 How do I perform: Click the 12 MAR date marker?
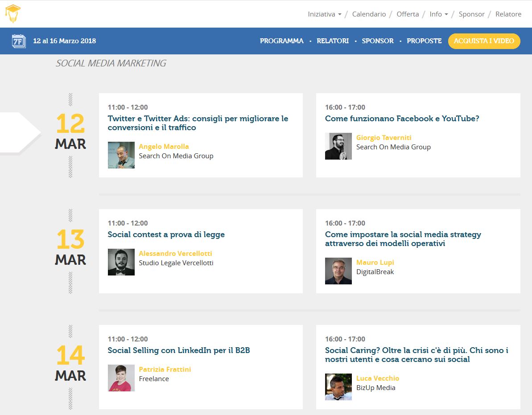(x=70, y=131)
